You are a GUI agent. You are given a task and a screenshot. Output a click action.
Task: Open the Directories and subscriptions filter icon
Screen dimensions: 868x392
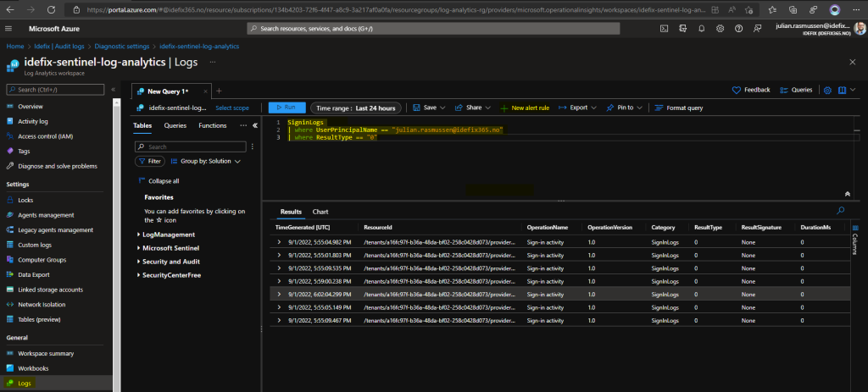tap(682, 28)
